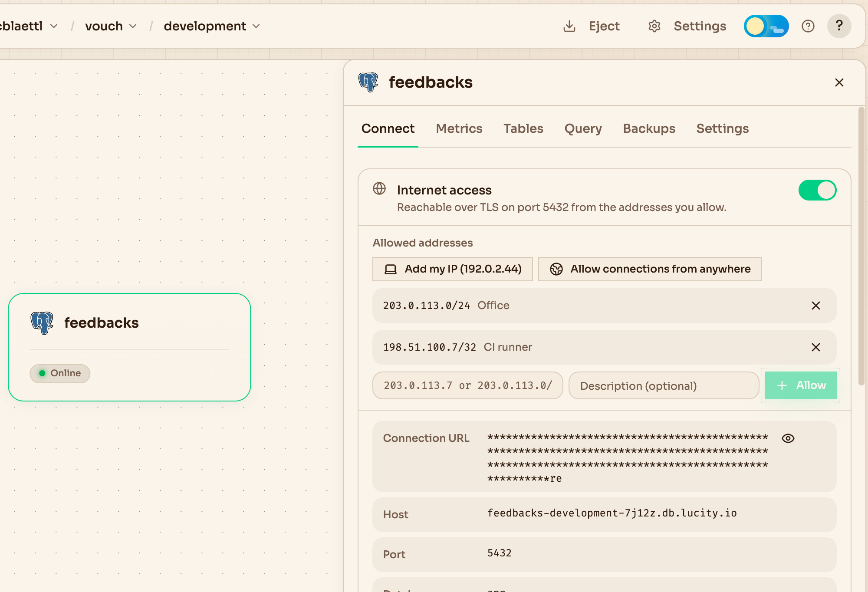Click Allow connections from anywhere

650,269
